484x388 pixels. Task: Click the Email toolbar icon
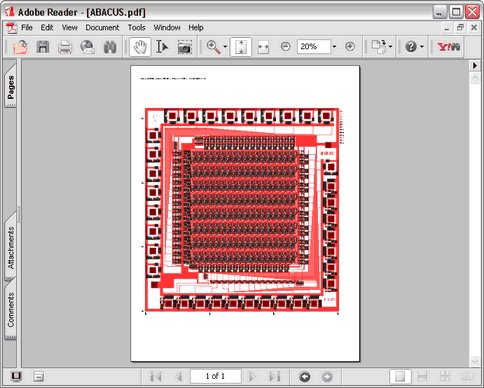tap(87, 47)
